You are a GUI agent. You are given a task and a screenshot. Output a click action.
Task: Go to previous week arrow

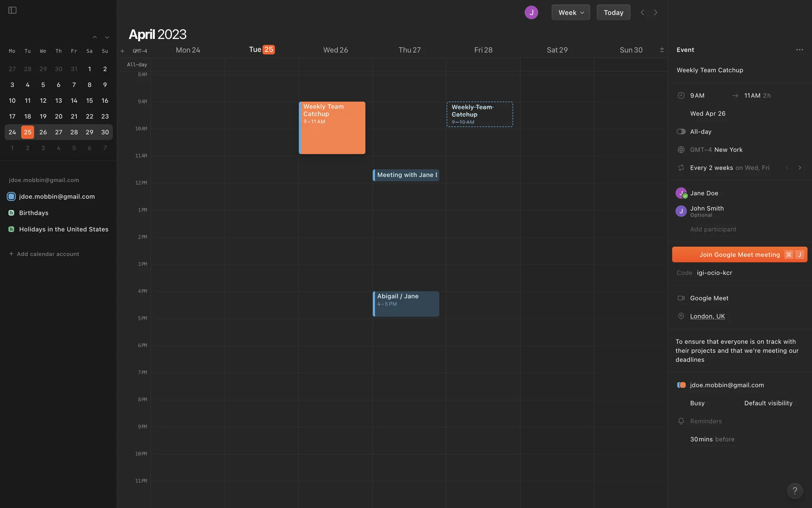click(642, 13)
